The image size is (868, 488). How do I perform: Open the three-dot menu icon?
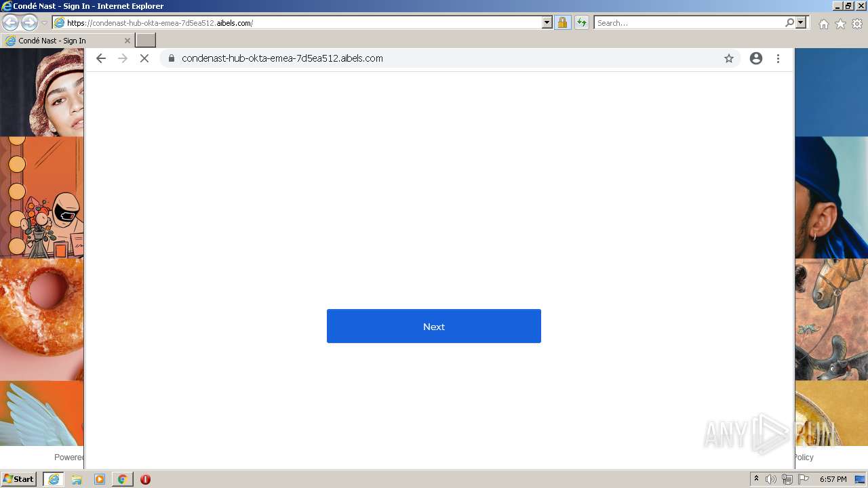pos(778,58)
